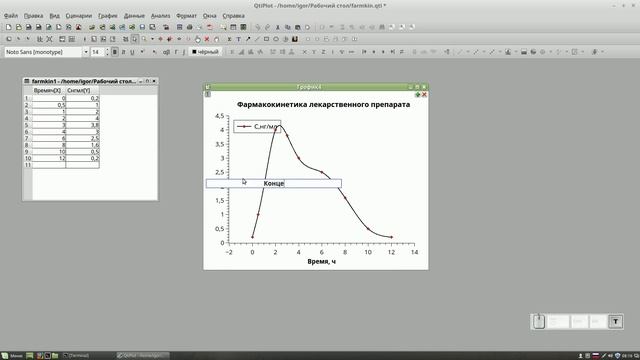Expand the dropdown arrow after the Underline button

pos(142,52)
